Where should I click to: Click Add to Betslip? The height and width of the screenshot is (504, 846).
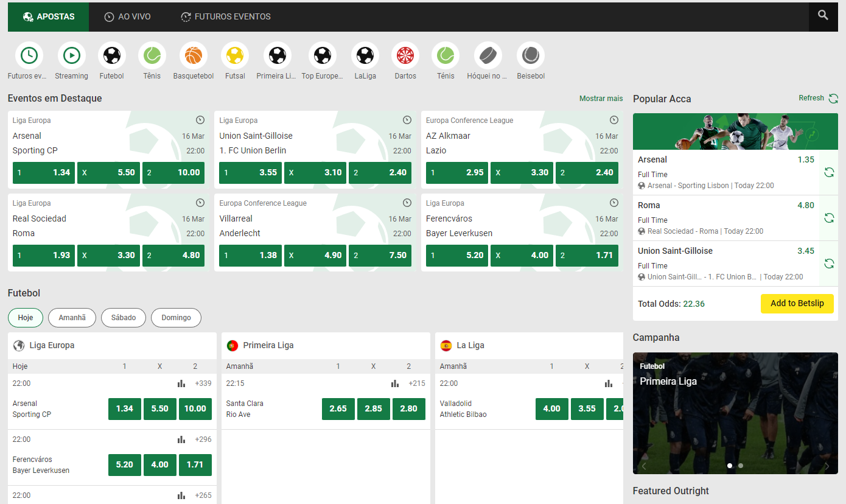797,303
